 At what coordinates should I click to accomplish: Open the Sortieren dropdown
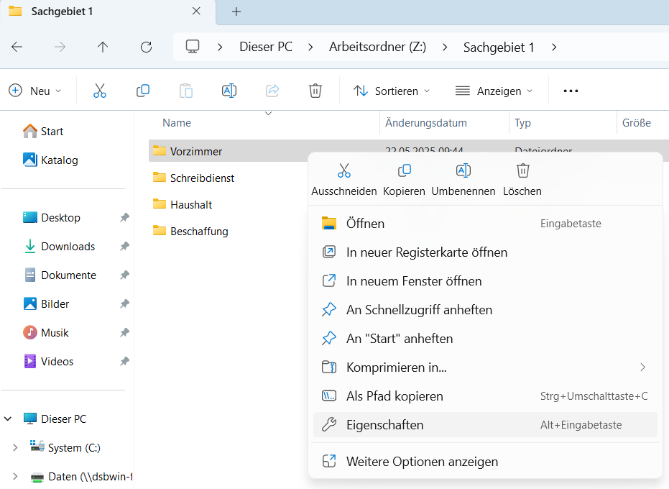(x=391, y=90)
